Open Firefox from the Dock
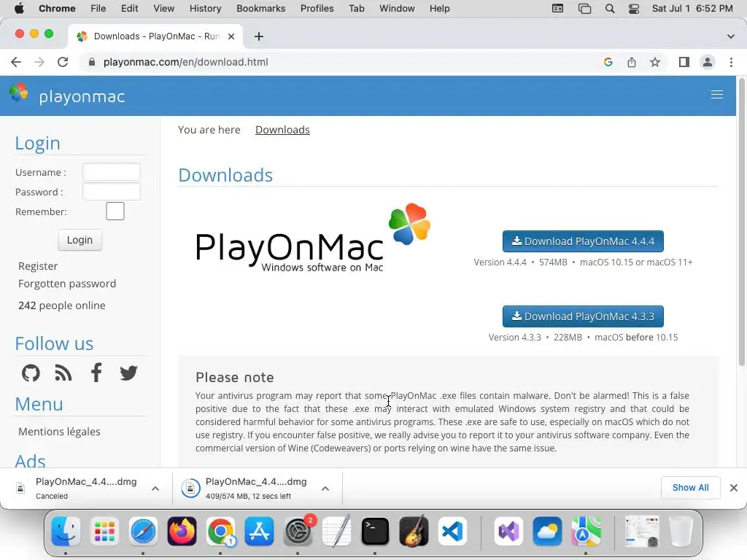 point(182,531)
